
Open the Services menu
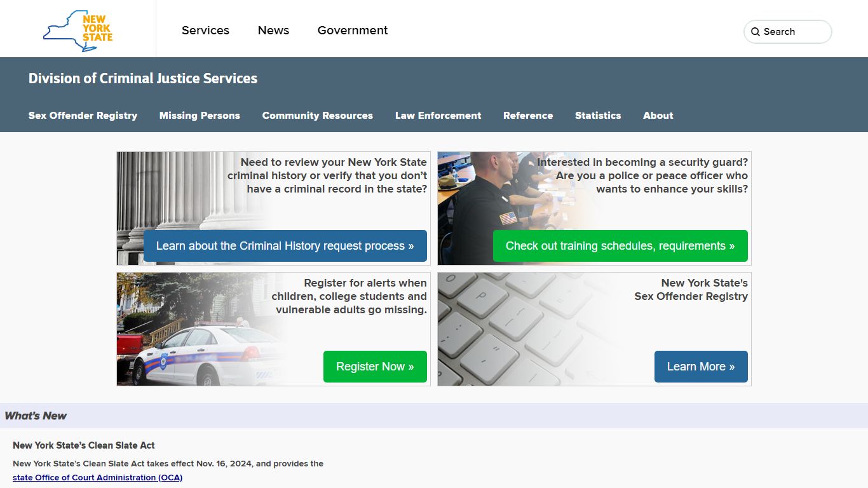click(205, 30)
